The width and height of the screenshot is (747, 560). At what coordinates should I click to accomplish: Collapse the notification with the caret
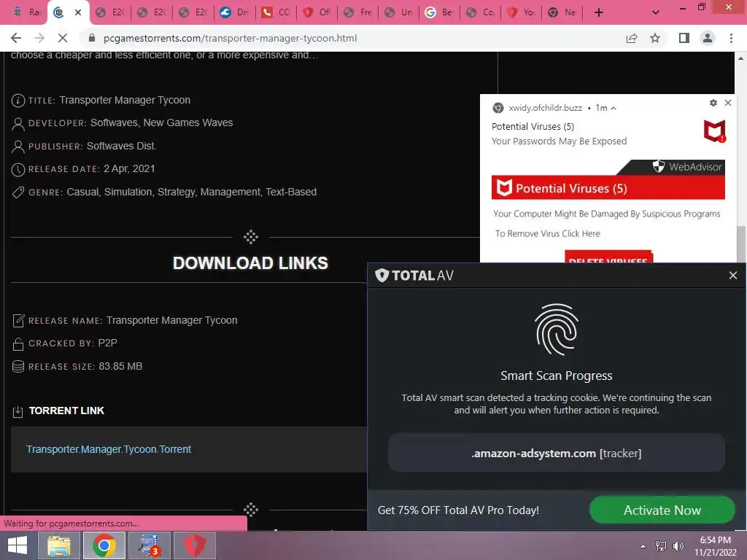click(x=614, y=108)
